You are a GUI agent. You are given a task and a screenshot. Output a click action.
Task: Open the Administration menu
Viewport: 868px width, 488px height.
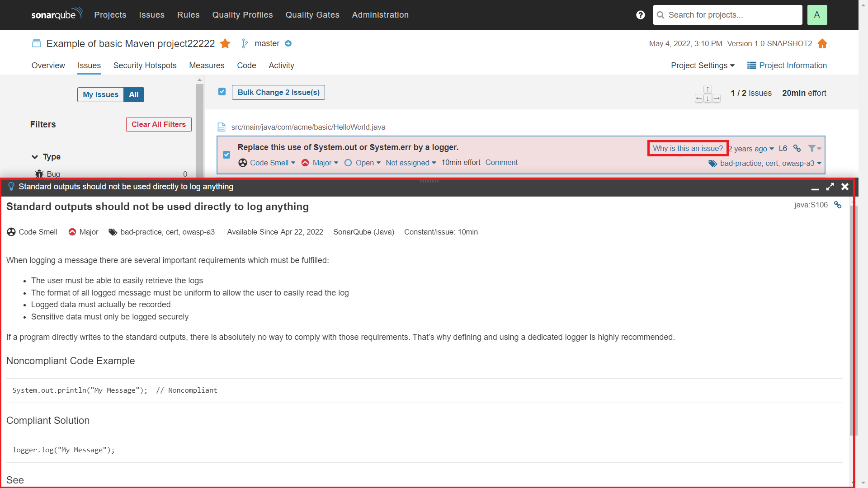point(380,15)
